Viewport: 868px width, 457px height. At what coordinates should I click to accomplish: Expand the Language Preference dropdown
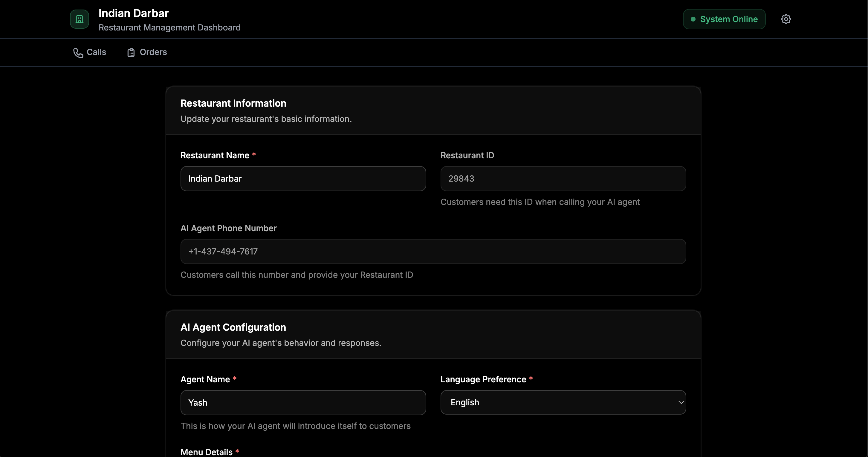tap(563, 402)
